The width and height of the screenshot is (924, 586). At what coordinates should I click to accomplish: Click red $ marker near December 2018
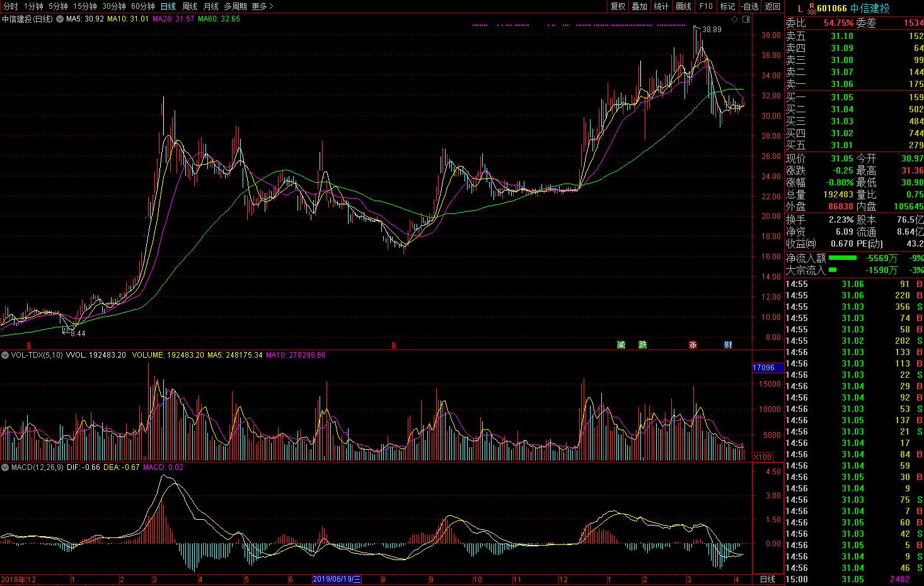click(28, 345)
